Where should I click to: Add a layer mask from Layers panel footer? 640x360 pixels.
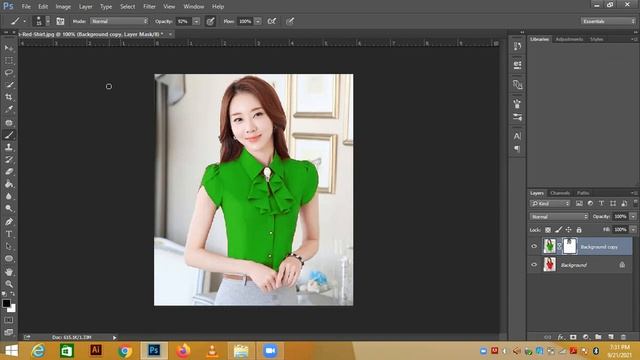tap(573, 337)
